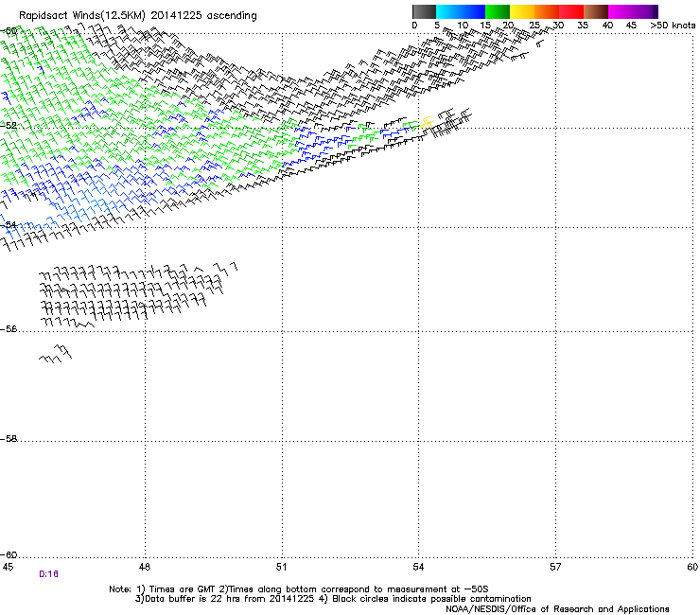Viewport: 700px width, 615px height.
Task: Click the '25' label under color legend
Action: (534, 25)
